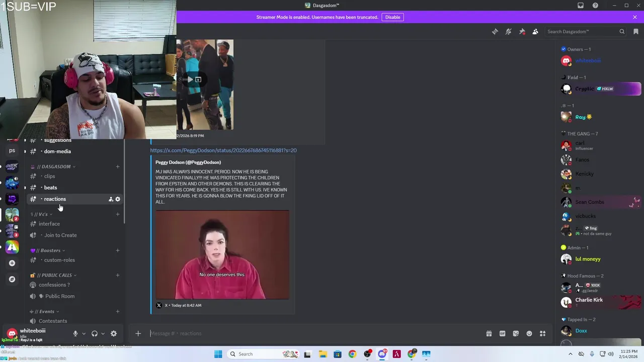The height and width of the screenshot is (362, 644).
Task: Create channel in DASGASDOM category
Action: (118, 166)
